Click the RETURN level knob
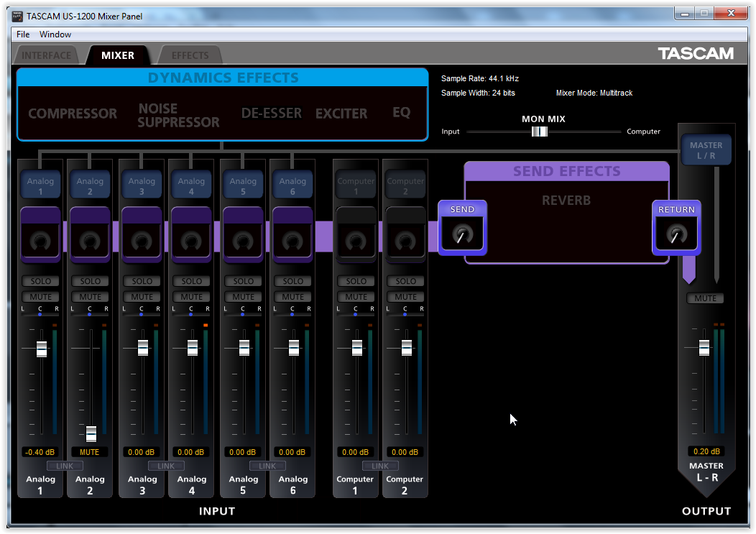This screenshot has width=756, height=534. [676, 234]
